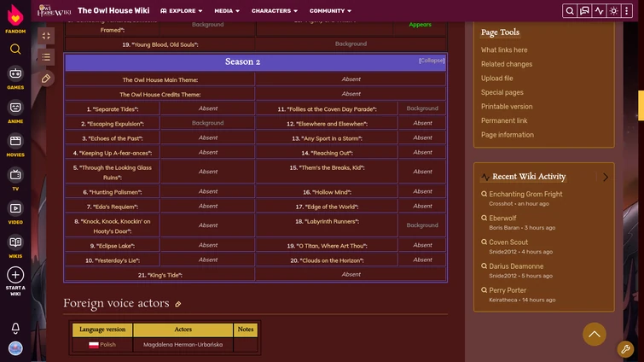Open Eberwolf activity entry
The image size is (644, 362).
coord(502,219)
